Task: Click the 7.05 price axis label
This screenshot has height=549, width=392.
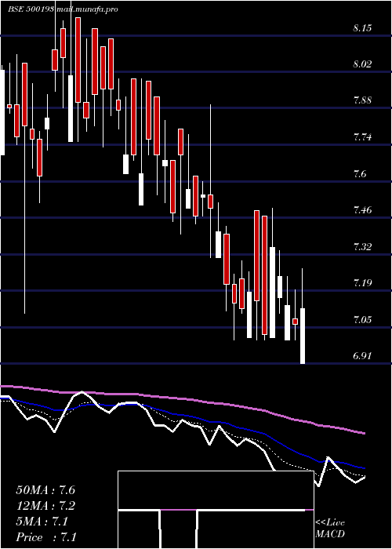Action: coord(362,319)
